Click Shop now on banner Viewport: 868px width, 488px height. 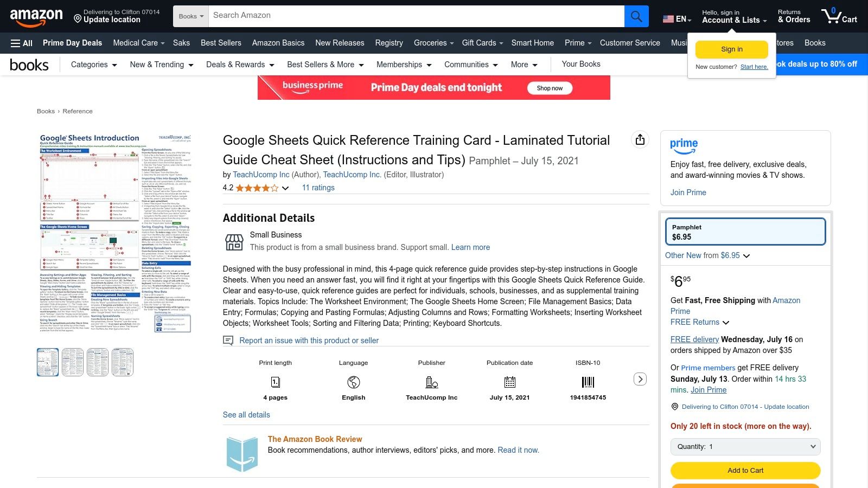click(x=550, y=88)
